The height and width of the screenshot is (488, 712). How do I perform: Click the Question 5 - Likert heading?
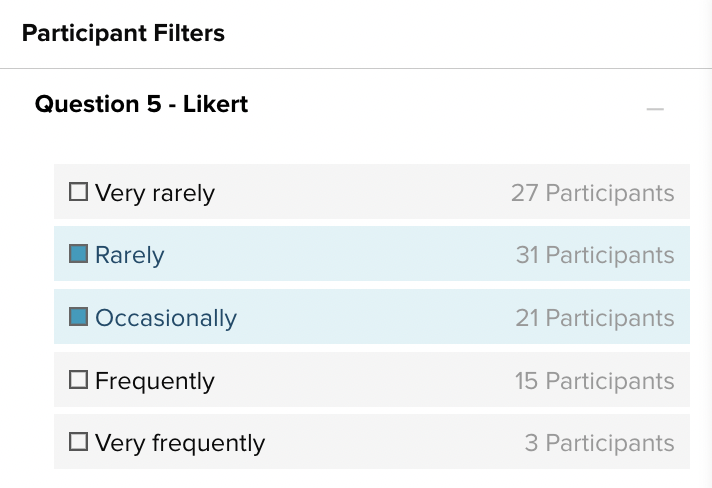[x=141, y=104]
